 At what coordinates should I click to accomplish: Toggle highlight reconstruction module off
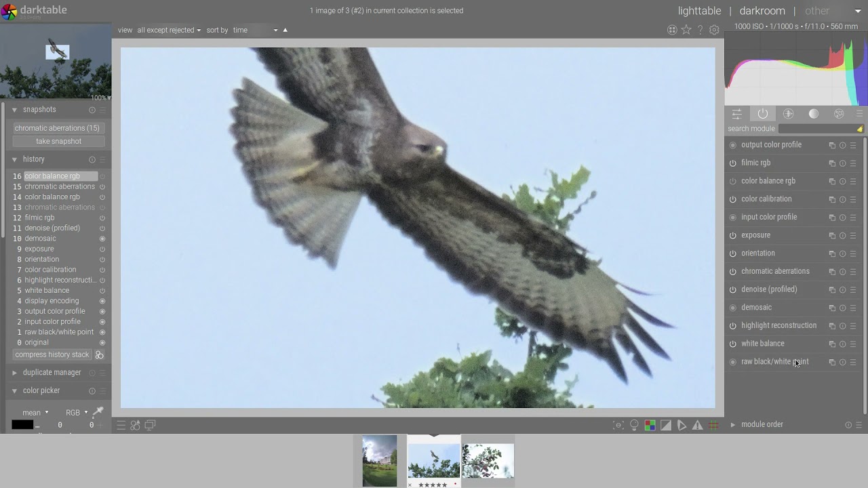[x=732, y=326]
